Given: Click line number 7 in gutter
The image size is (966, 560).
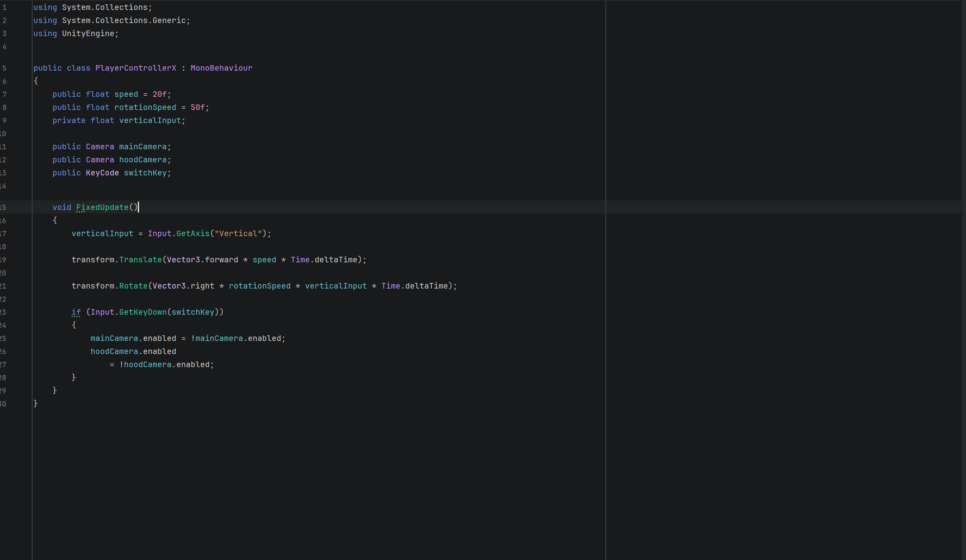Looking at the screenshot, I should [4, 94].
